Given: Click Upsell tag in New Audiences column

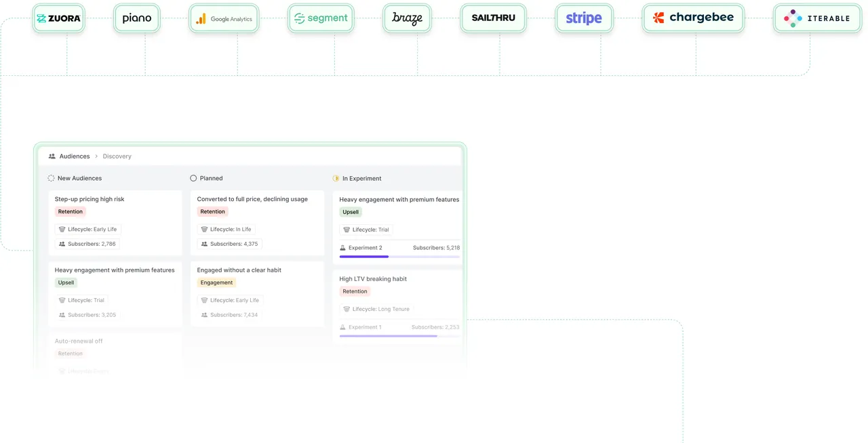Looking at the screenshot, I should 66,283.
